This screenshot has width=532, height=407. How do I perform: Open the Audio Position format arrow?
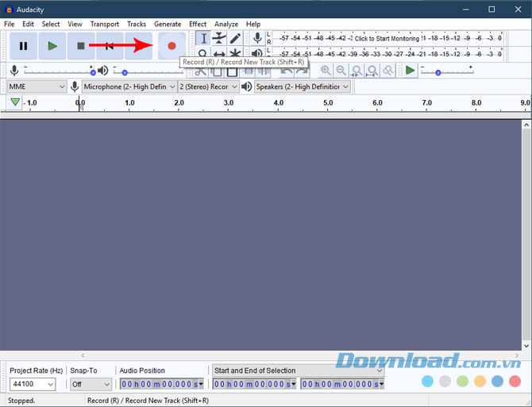point(201,384)
